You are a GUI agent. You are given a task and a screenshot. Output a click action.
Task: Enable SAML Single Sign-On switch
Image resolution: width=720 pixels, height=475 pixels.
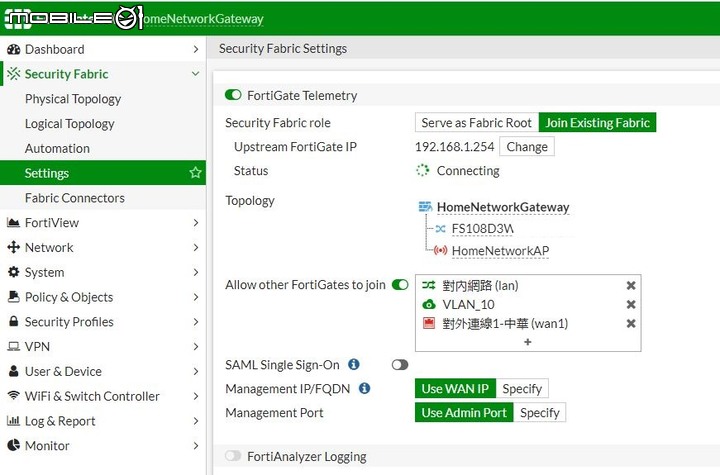[x=400, y=365]
